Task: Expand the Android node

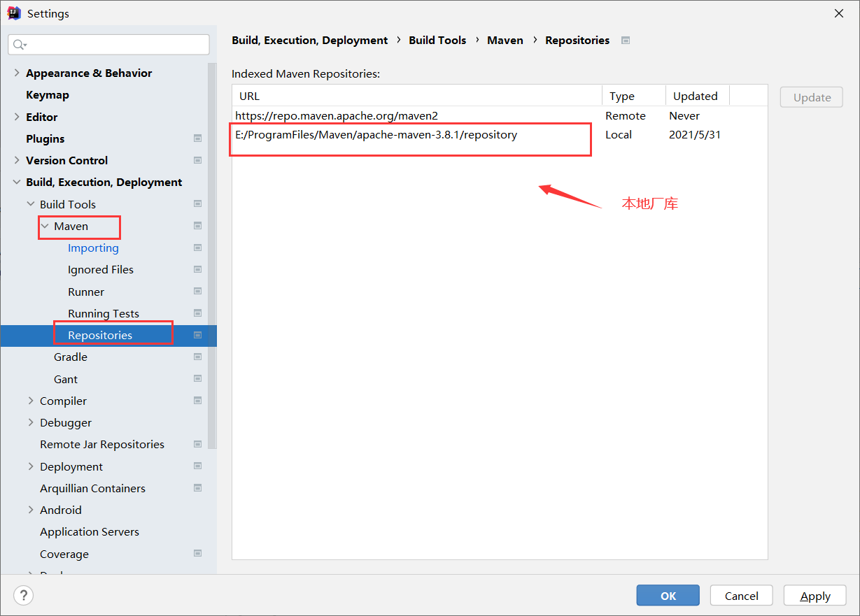Action: coord(31,510)
